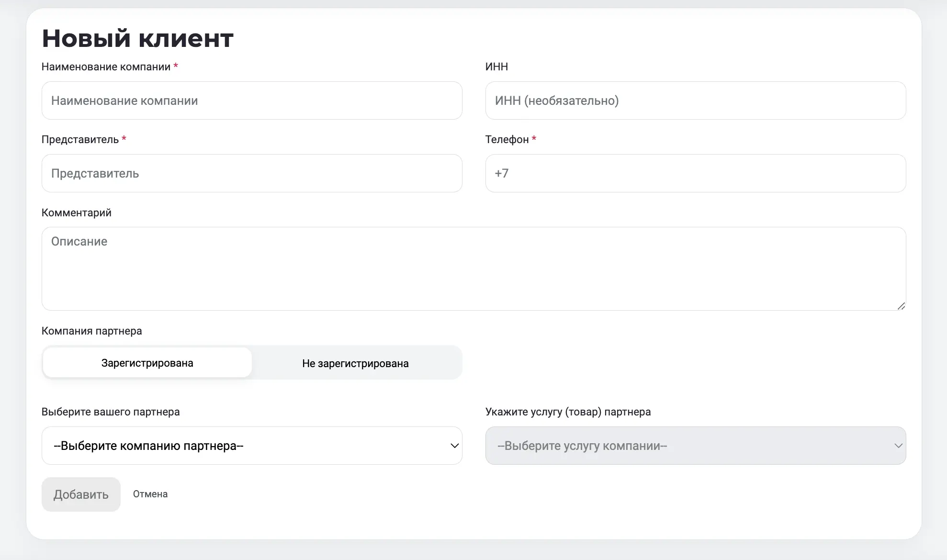Select the Зарегистрирована toggle option
Image resolution: width=947 pixels, height=560 pixels.
(x=147, y=363)
